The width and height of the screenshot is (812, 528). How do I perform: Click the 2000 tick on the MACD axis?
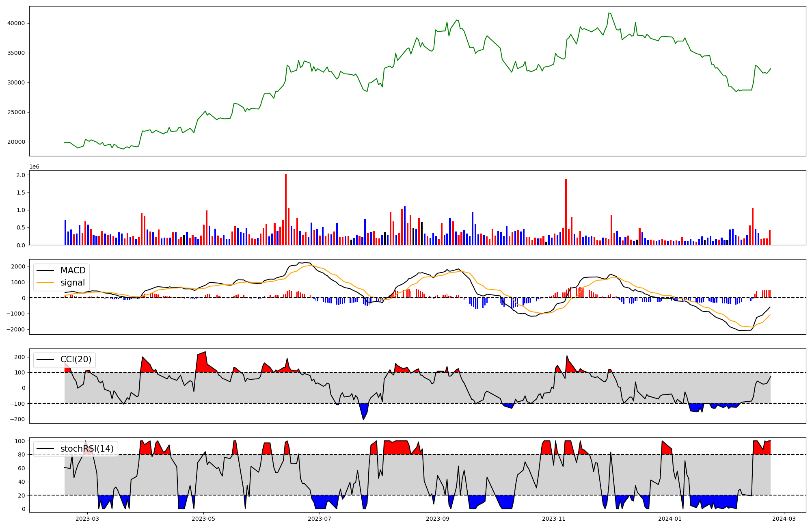pos(18,266)
